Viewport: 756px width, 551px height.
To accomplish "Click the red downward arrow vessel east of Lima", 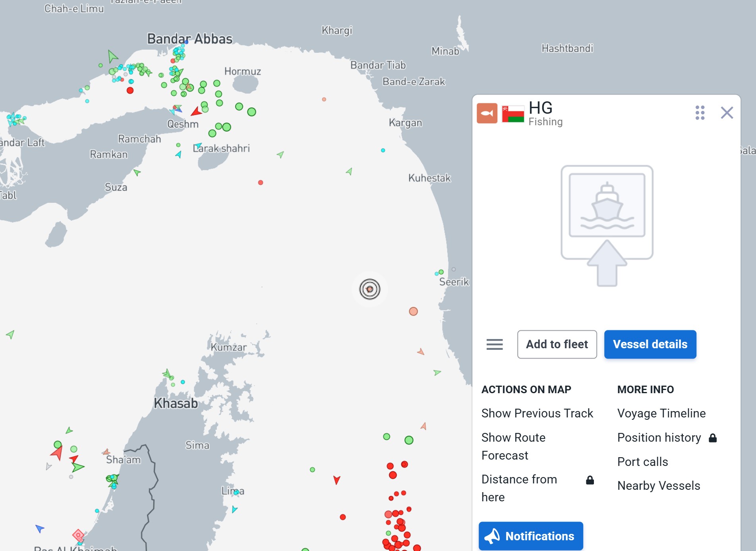I will (337, 480).
